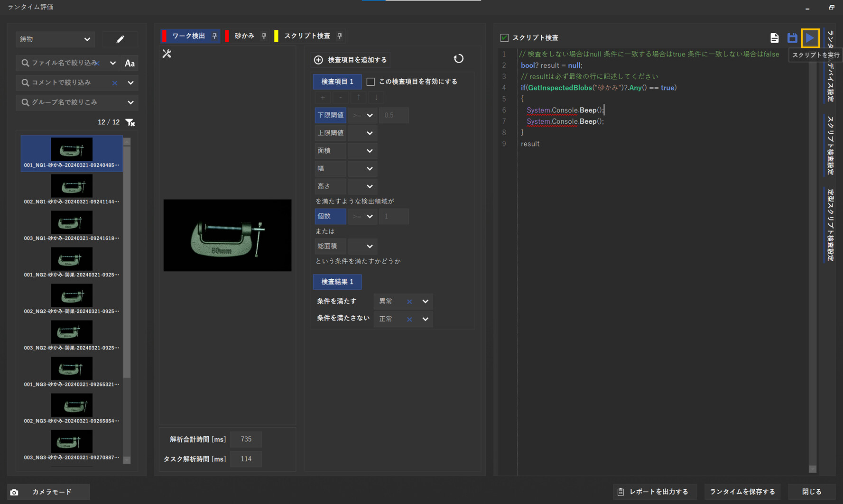Select the 検査項目 1 button
The width and height of the screenshot is (843, 504).
tap(337, 82)
